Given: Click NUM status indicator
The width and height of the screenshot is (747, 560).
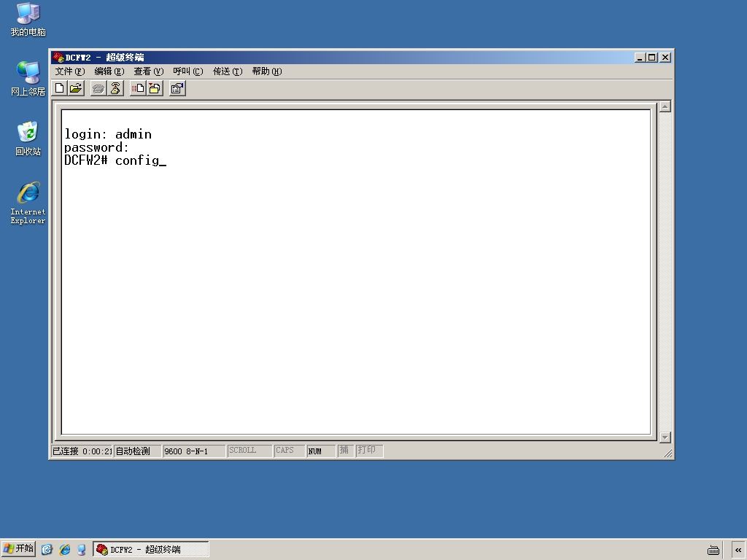Looking at the screenshot, I should click(321, 451).
